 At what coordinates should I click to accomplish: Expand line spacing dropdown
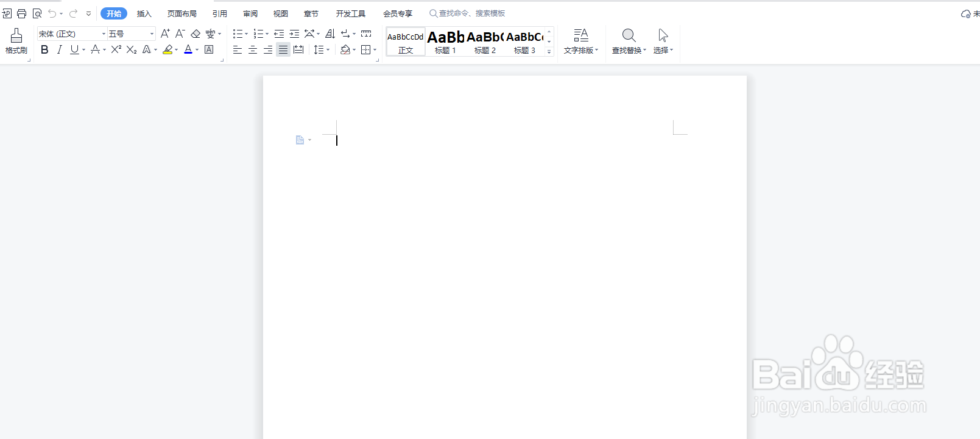tap(328, 50)
